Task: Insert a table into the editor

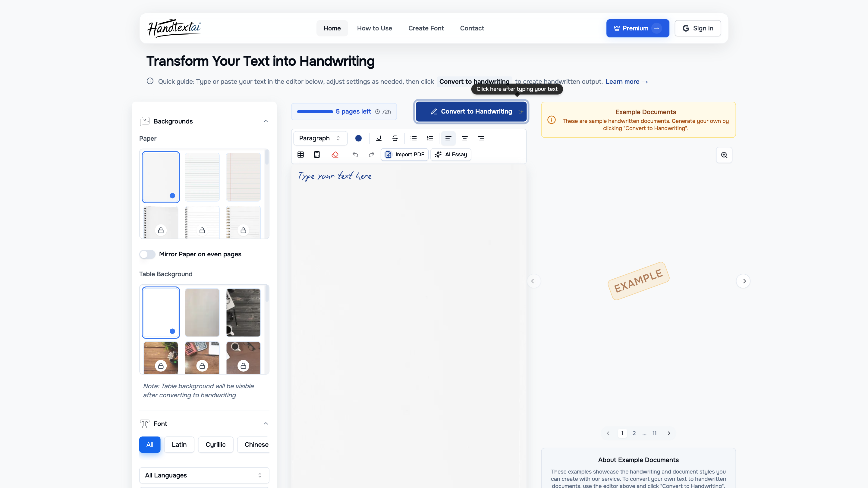Action: [x=300, y=155]
